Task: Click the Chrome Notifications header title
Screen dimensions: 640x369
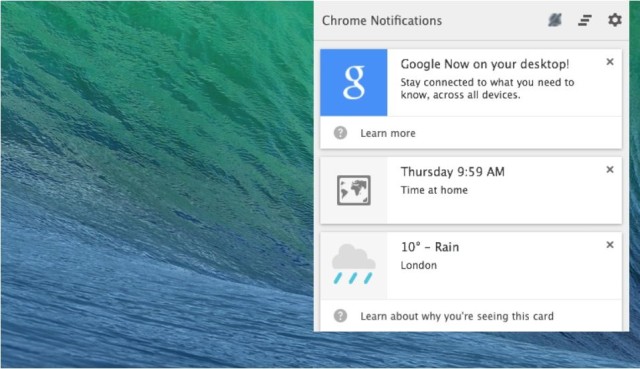Action: pyautogui.click(x=382, y=20)
